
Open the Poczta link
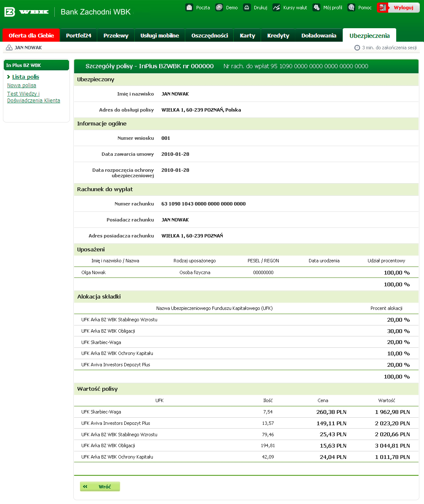coord(203,8)
